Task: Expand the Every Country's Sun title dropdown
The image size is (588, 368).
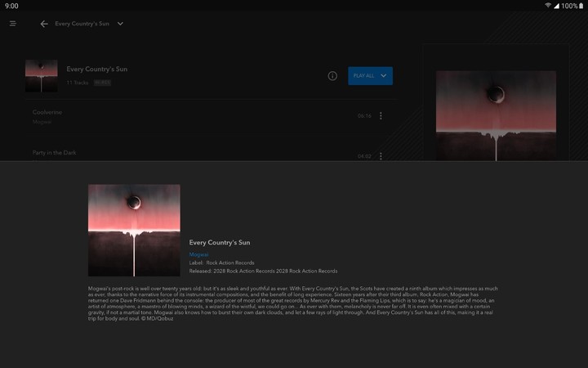Action: pos(120,24)
